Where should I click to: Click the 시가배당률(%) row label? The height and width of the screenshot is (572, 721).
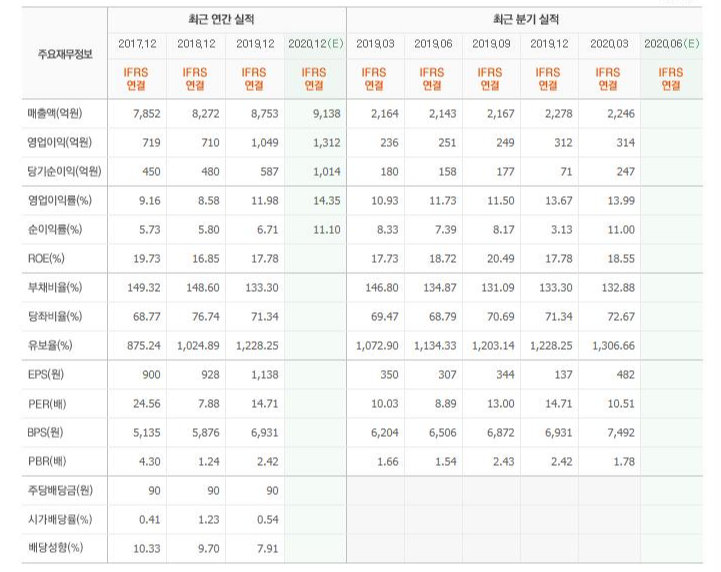point(60,519)
